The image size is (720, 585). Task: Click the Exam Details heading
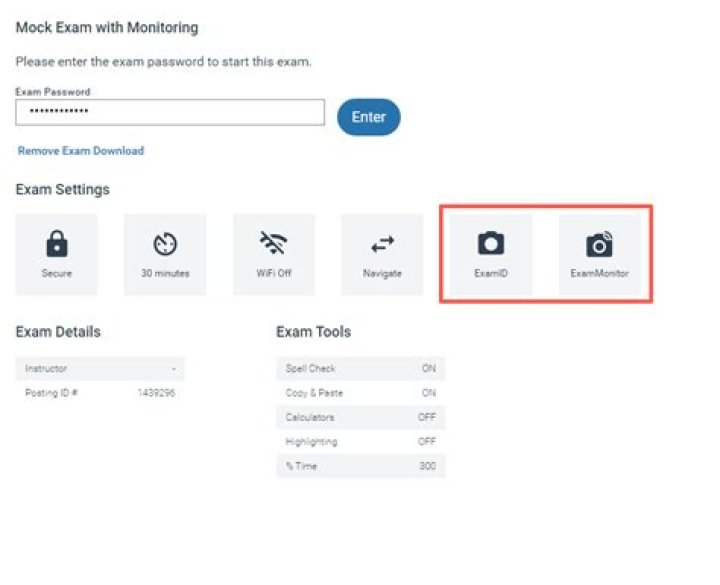(x=58, y=332)
